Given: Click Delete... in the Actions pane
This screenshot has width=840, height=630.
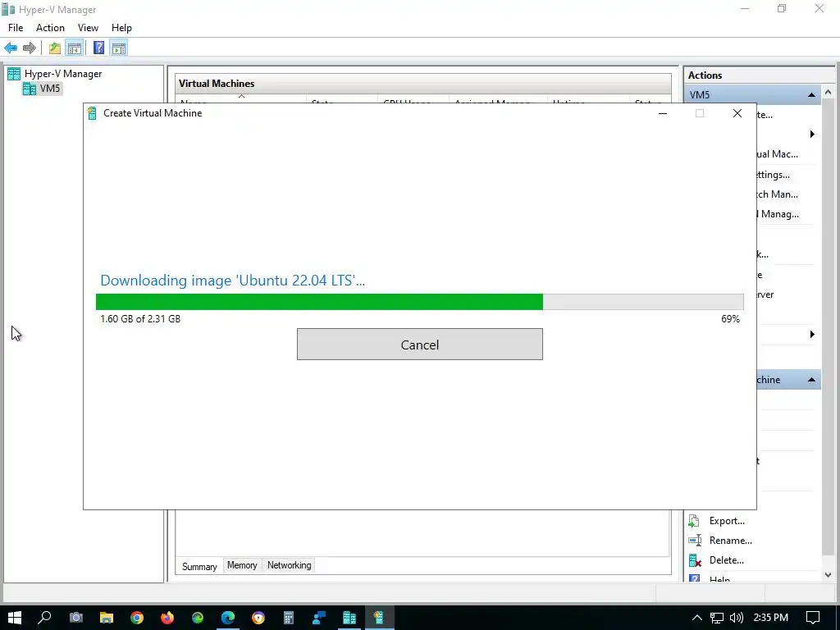Looking at the screenshot, I should (x=727, y=560).
